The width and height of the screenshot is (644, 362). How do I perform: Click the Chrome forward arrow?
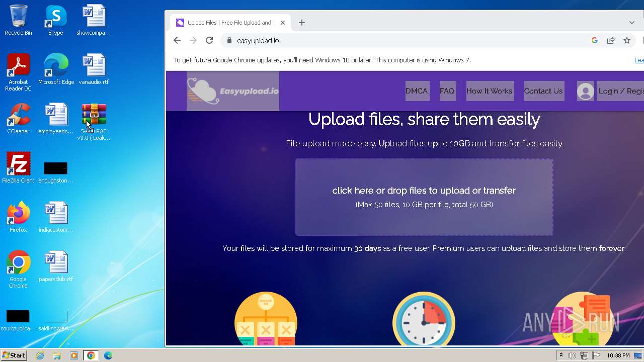[193, 41]
